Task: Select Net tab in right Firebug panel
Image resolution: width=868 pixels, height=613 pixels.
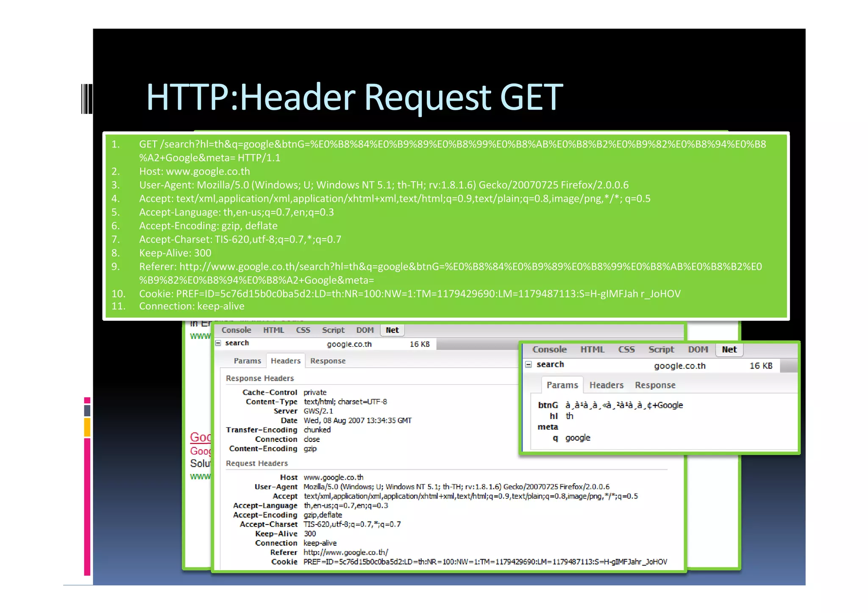Action: tap(729, 349)
